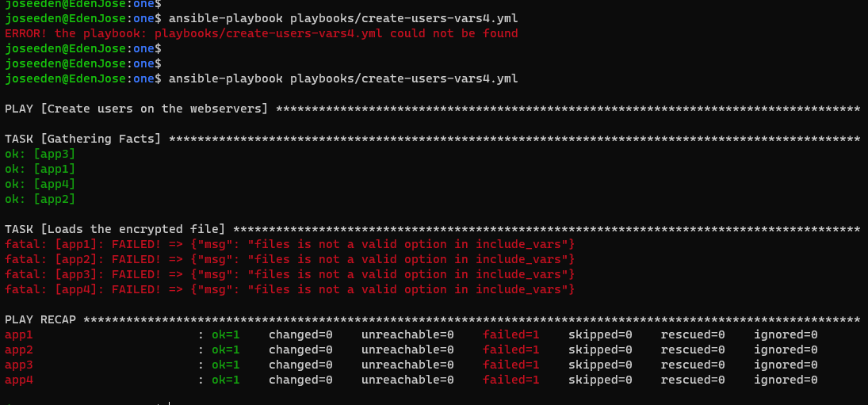The height and width of the screenshot is (405, 868).
Task: Click ok=1 in the app3 recap row
Action: 226,365
